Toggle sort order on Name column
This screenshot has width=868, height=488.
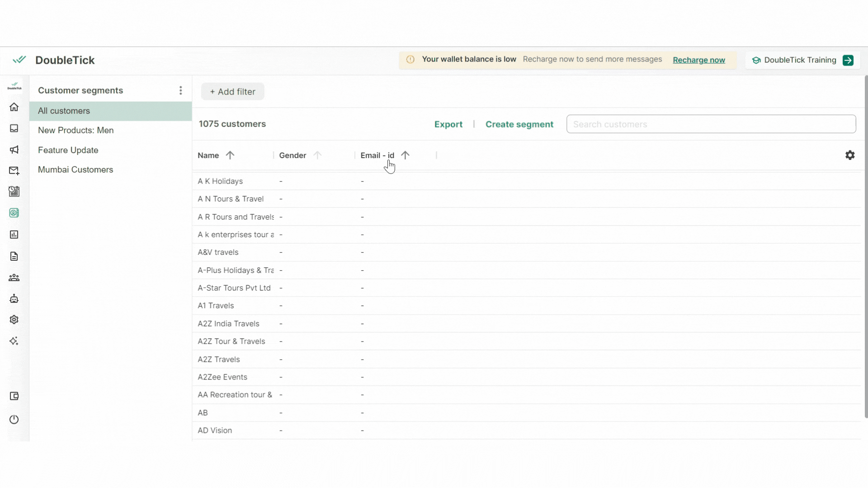click(x=230, y=155)
